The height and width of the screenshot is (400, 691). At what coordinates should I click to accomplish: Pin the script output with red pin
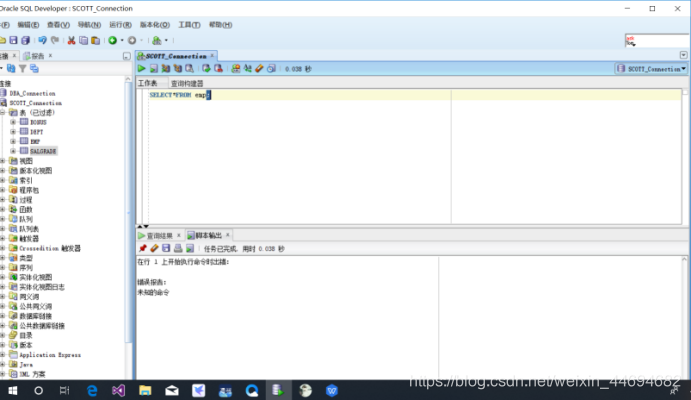coord(142,248)
